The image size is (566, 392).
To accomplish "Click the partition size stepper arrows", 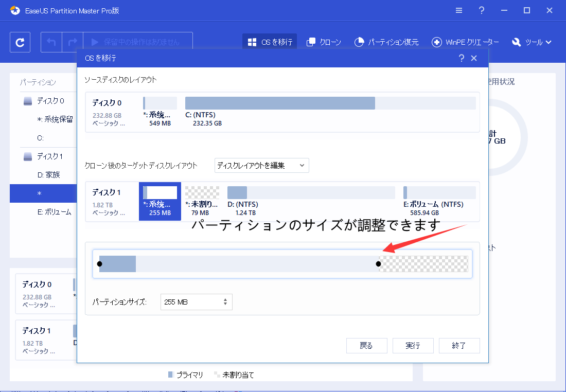I will (225, 302).
